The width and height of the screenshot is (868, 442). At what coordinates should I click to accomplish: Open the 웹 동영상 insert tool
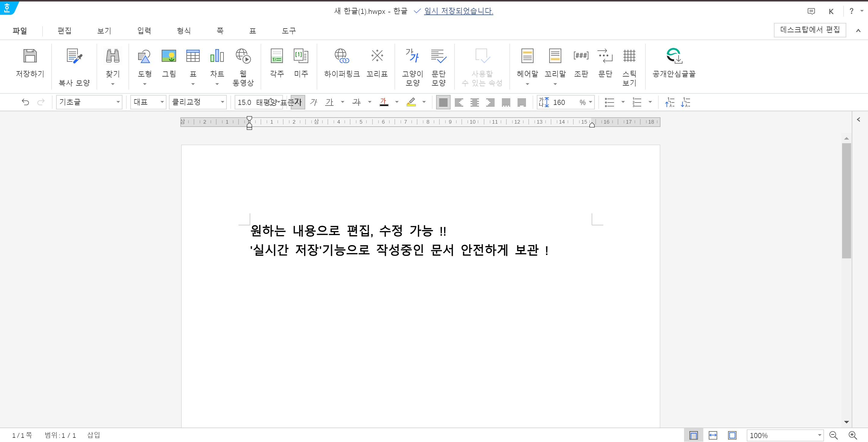tap(243, 56)
